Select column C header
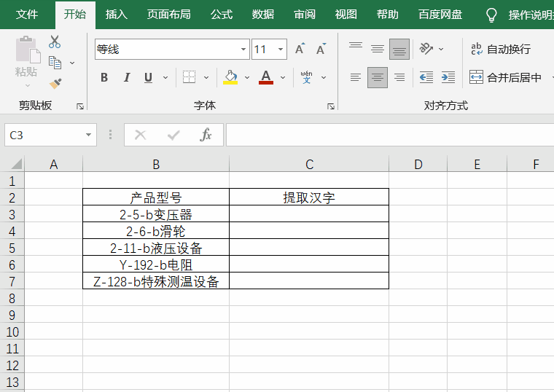Image resolution: width=554 pixels, height=392 pixels. [x=309, y=164]
